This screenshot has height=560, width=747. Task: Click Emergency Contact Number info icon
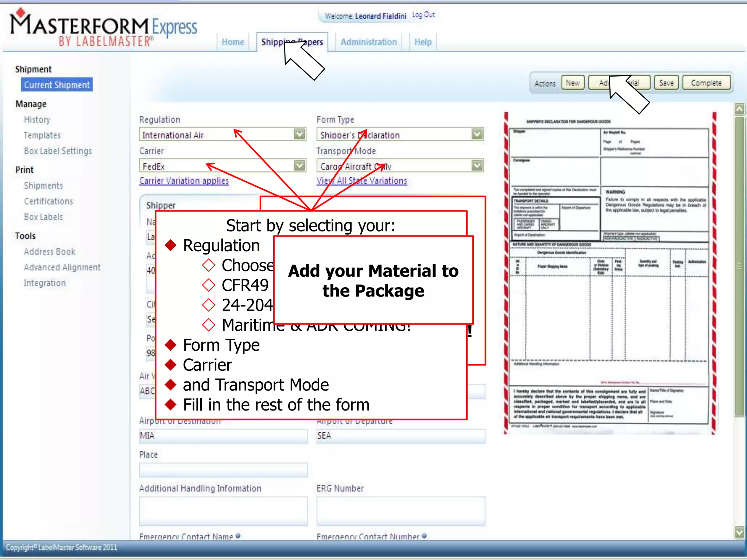pyautogui.click(x=424, y=536)
